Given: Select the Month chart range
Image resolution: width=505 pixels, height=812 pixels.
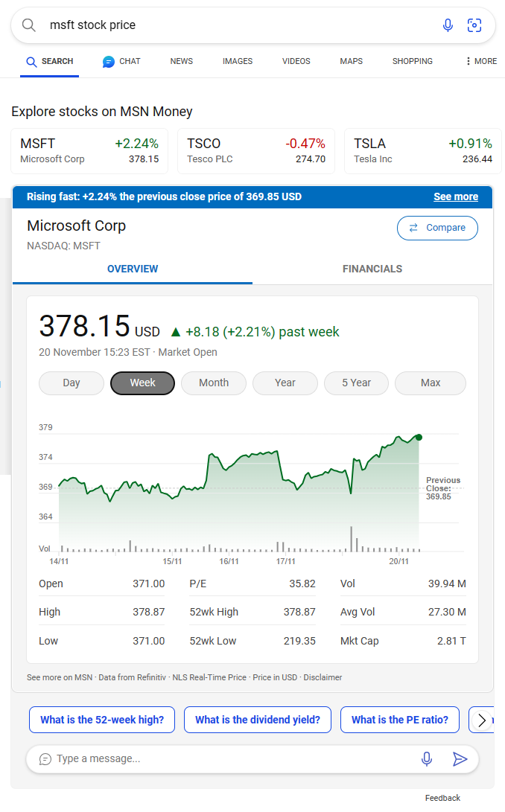Looking at the screenshot, I should (x=214, y=383).
